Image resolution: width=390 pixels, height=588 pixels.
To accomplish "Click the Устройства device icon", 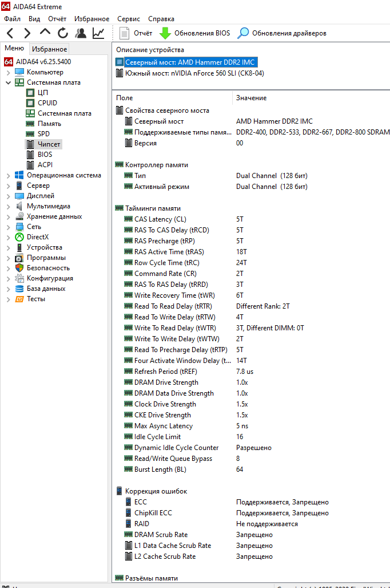I will click(19, 247).
